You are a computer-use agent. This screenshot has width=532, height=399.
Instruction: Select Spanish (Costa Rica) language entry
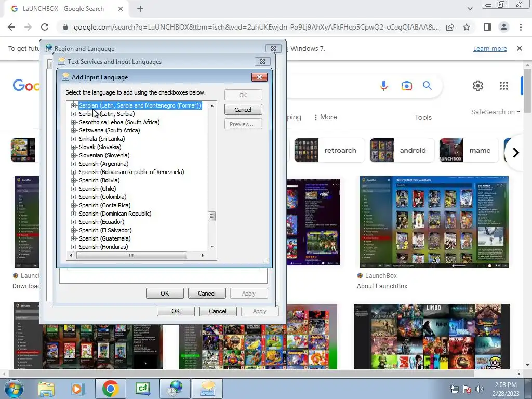[x=104, y=205]
